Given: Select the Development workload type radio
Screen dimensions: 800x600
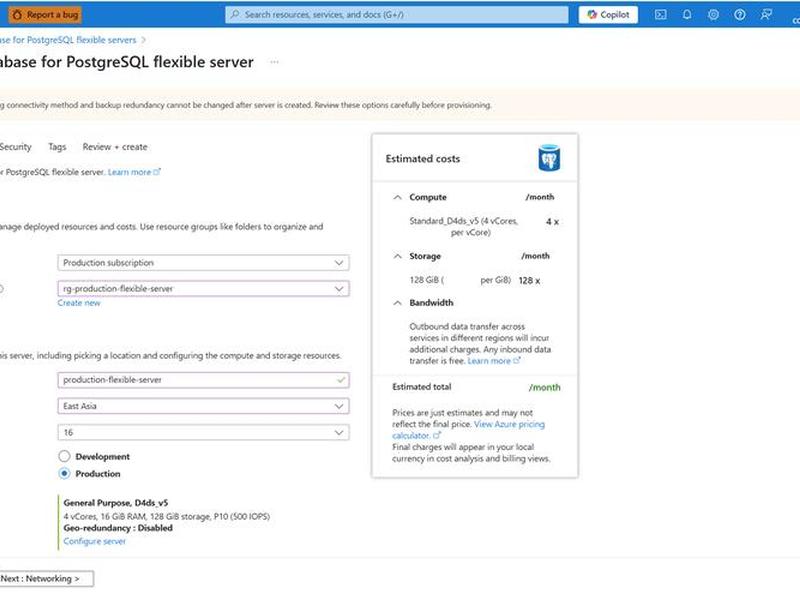Looking at the screenshot, I should point(64,456).
